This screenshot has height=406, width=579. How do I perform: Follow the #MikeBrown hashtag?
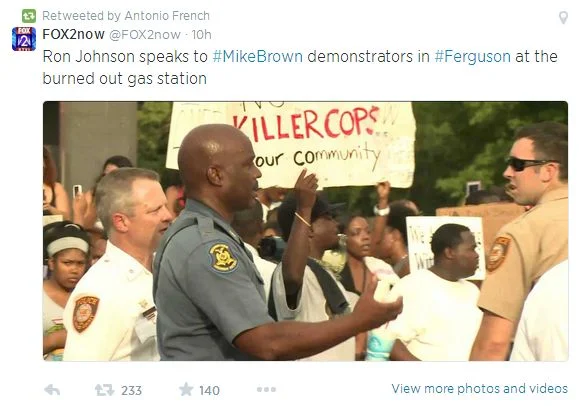pos(258,57)
